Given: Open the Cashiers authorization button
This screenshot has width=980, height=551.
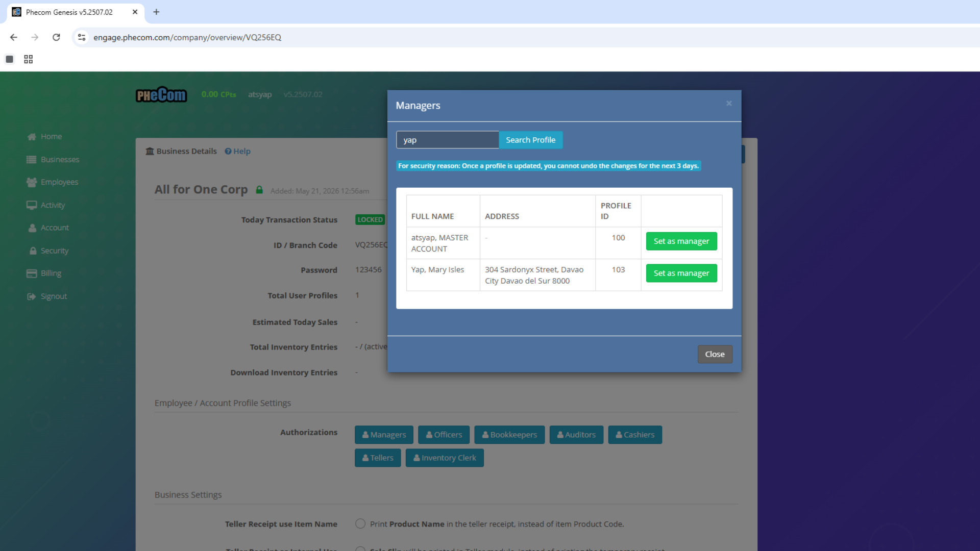Looking at the screenshot, I should tap(635, 435).
